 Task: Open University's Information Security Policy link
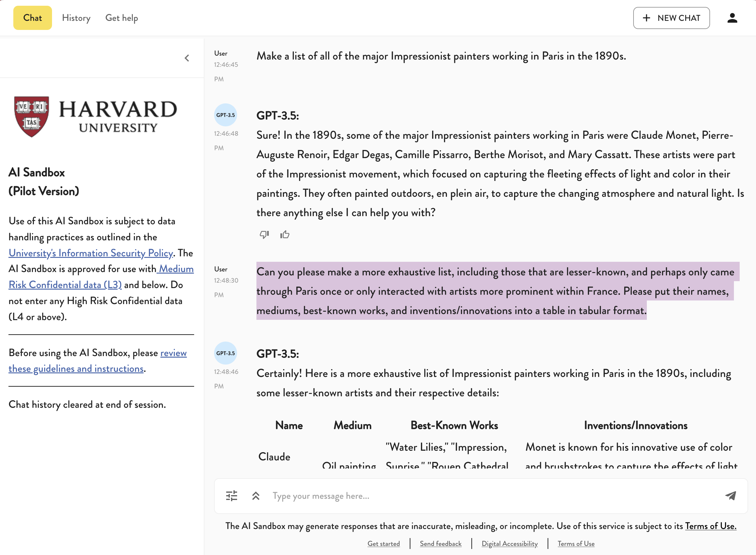[91, 253]
